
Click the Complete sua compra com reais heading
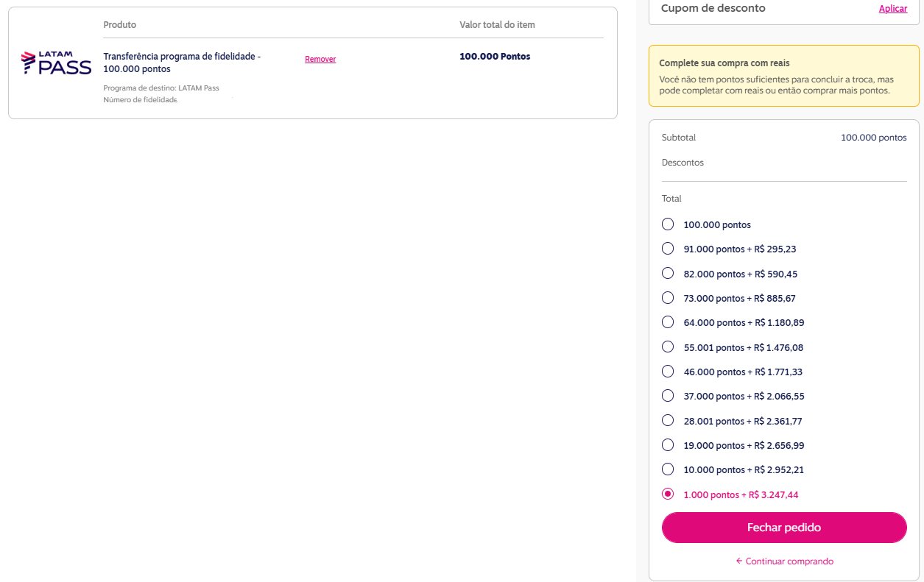click(x=724, y=63)
